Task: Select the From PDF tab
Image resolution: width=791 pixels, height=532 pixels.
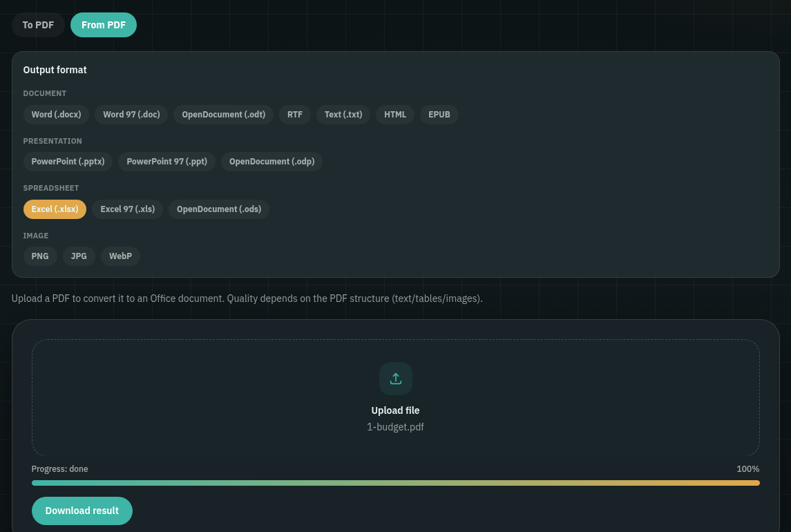Action: click(x=104, y=25)
